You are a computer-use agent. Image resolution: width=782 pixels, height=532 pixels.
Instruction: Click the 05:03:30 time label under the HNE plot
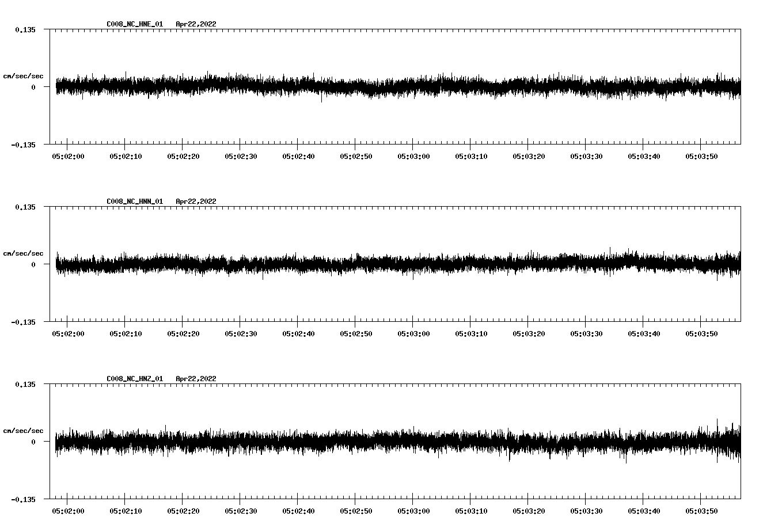586,156
